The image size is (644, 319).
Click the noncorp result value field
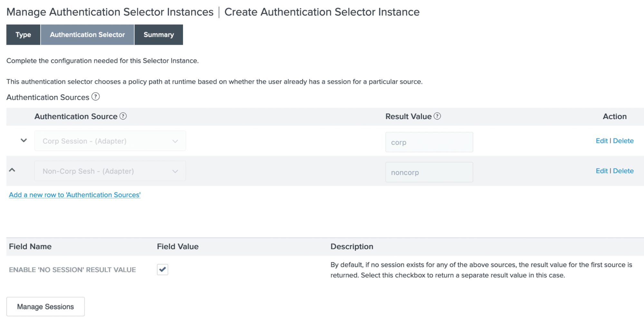point(429,172)
